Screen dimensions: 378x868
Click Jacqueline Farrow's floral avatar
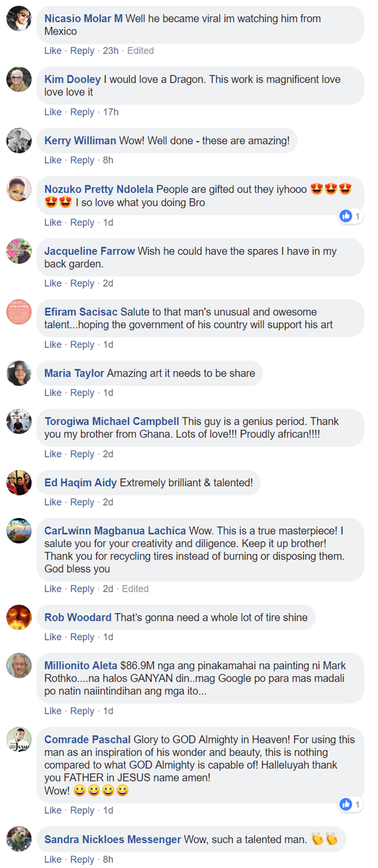pos(19,251)
